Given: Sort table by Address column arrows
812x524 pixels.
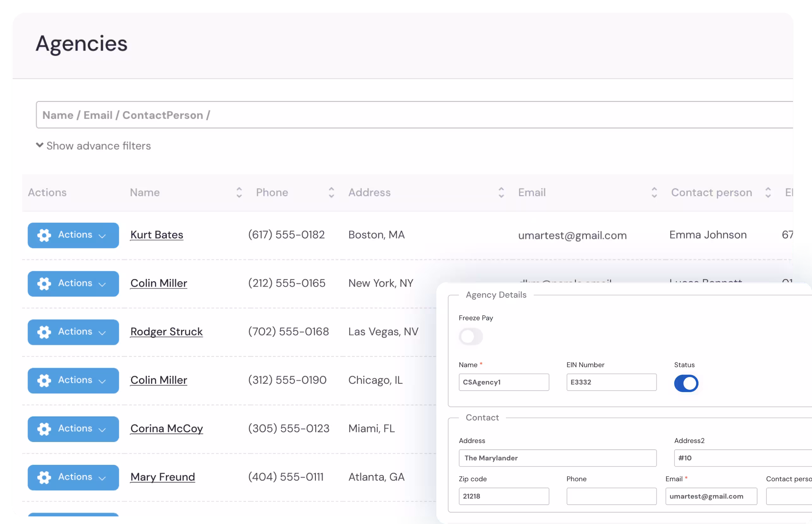Looking at the screenshot, I should tap(501, 192).
